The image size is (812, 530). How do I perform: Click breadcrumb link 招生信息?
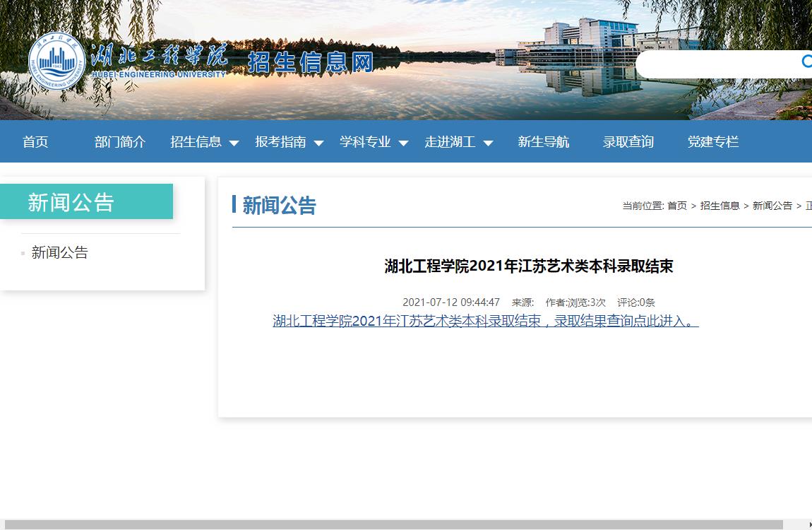pos(720,206)
